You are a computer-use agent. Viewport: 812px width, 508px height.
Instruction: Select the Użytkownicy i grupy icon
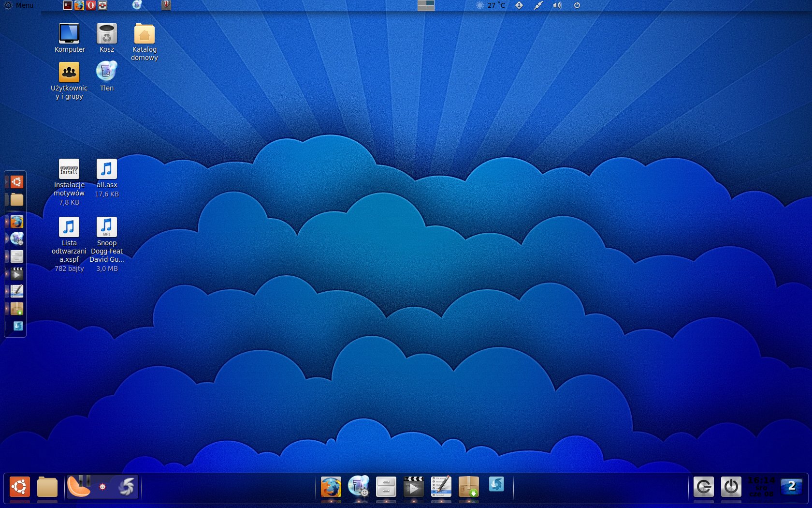click(x=69, y=81)
